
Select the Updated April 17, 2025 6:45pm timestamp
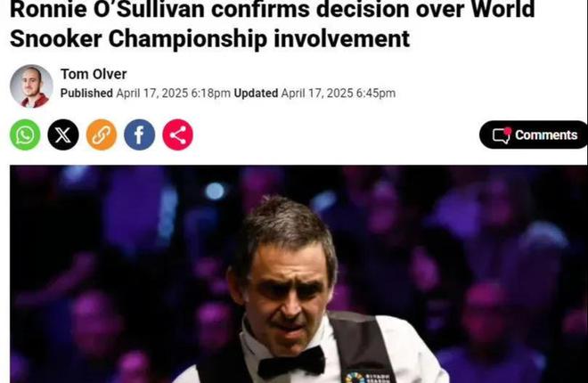[x=314, y=94]
